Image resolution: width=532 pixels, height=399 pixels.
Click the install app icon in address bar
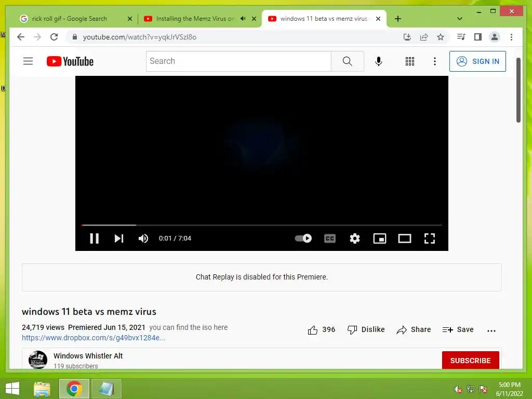[x=407, y=37]
